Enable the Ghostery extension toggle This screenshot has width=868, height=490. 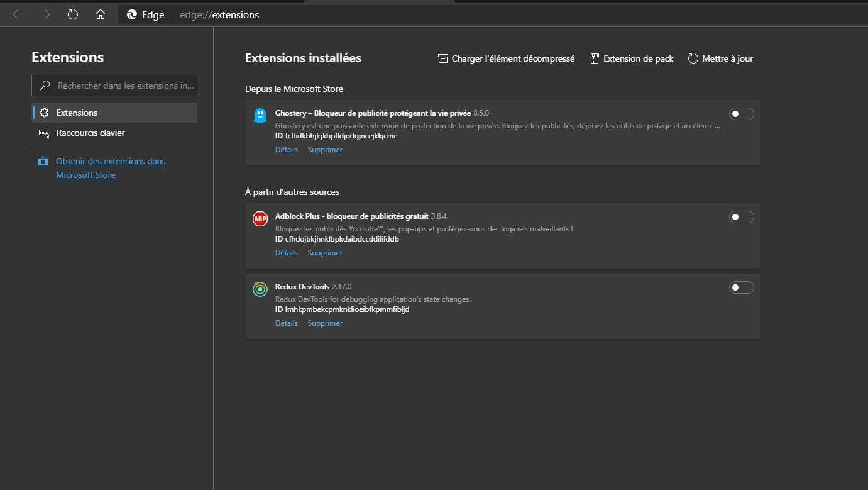tap(741, 114)
